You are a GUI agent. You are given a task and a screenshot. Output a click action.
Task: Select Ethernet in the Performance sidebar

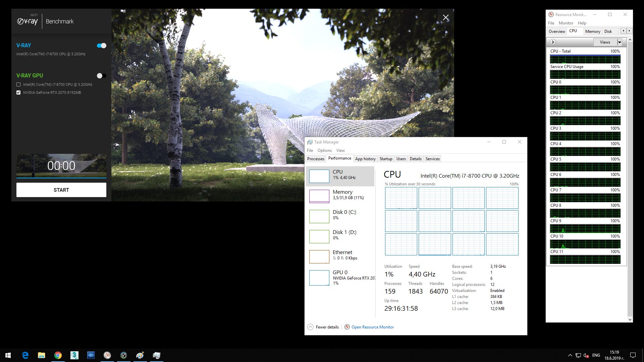tap(340, 256)
